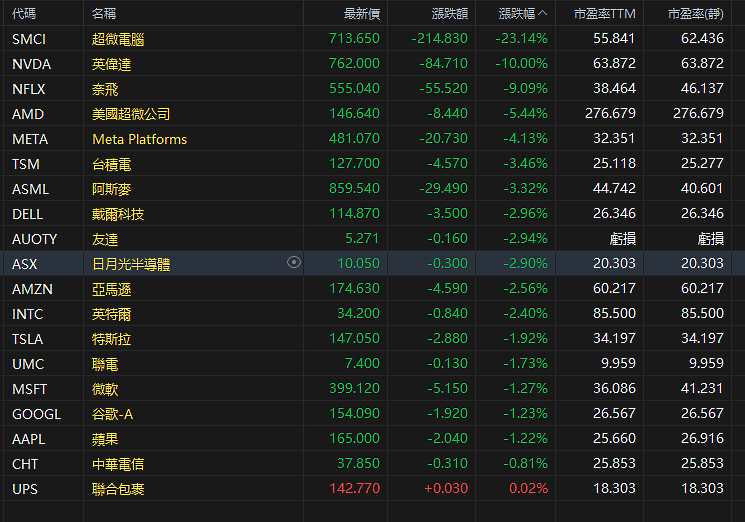Screen dimensions: 745x522
Task: Sort by the 漲跌額 column header
Action: pyautogui.click(x=449, y=14)
